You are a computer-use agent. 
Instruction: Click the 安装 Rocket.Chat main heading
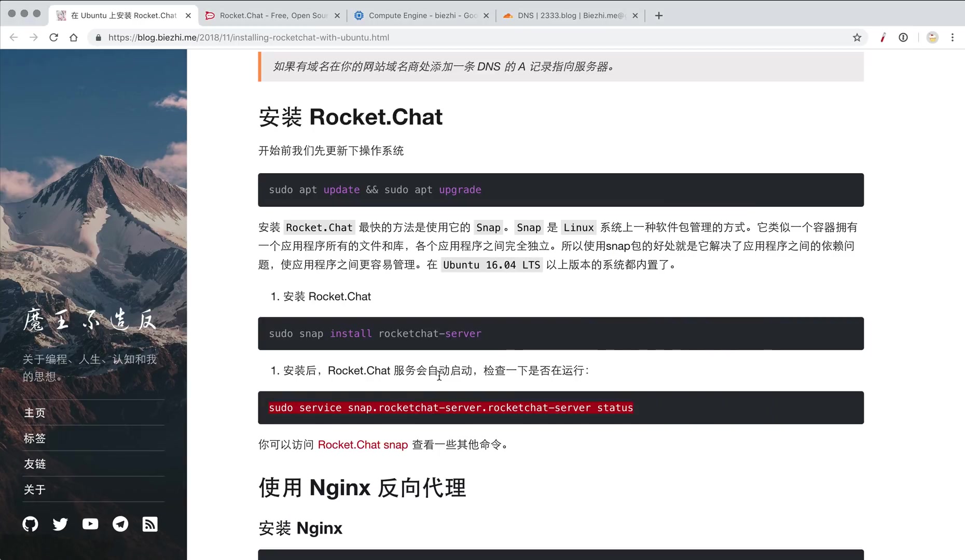coord(351,117)
